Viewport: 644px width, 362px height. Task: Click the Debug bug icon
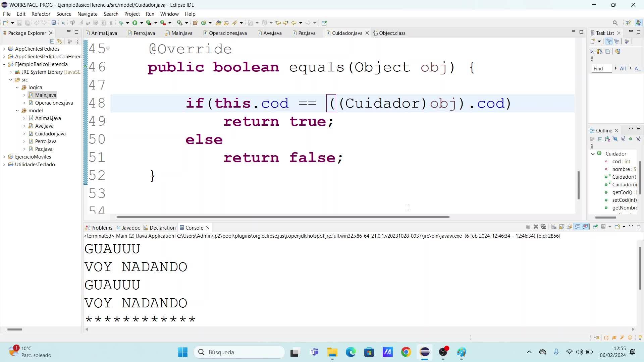point(121,23)
